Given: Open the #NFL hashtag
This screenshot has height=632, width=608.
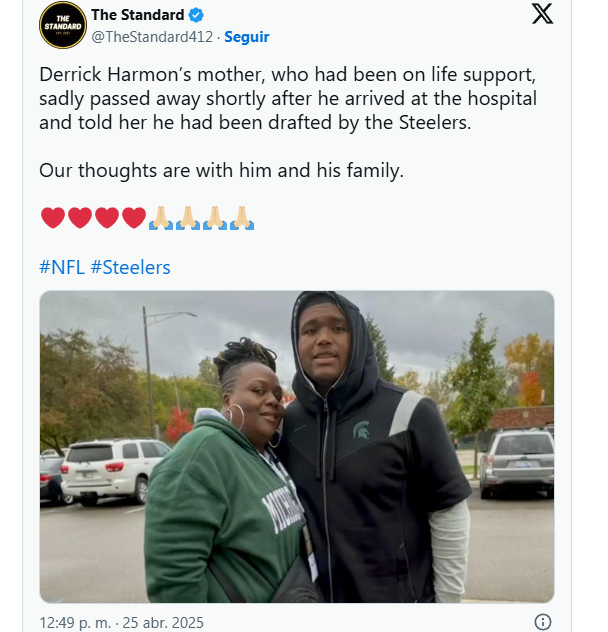Looking at the screenshot, I should coord(61,267).
